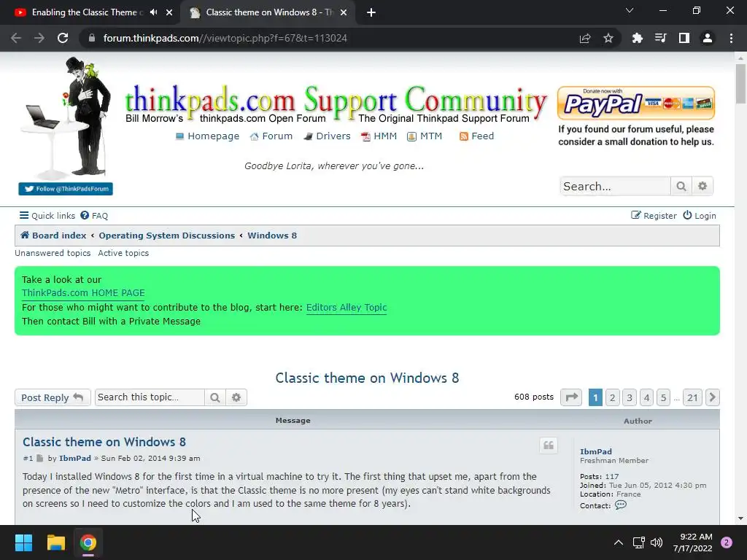This screenshot has width=747, height=560.
Task: Open the FAQ link
Action: click(x=94, y=216)
